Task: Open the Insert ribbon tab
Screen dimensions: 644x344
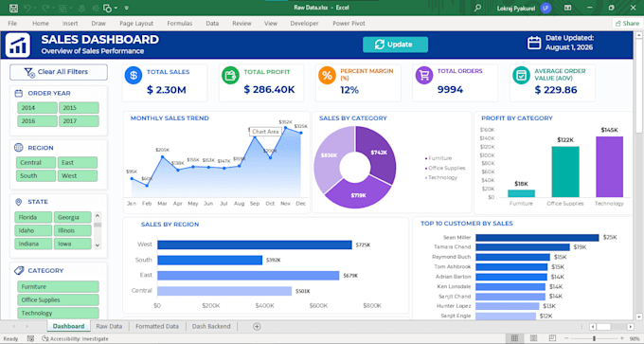Action: pos(70,24)
